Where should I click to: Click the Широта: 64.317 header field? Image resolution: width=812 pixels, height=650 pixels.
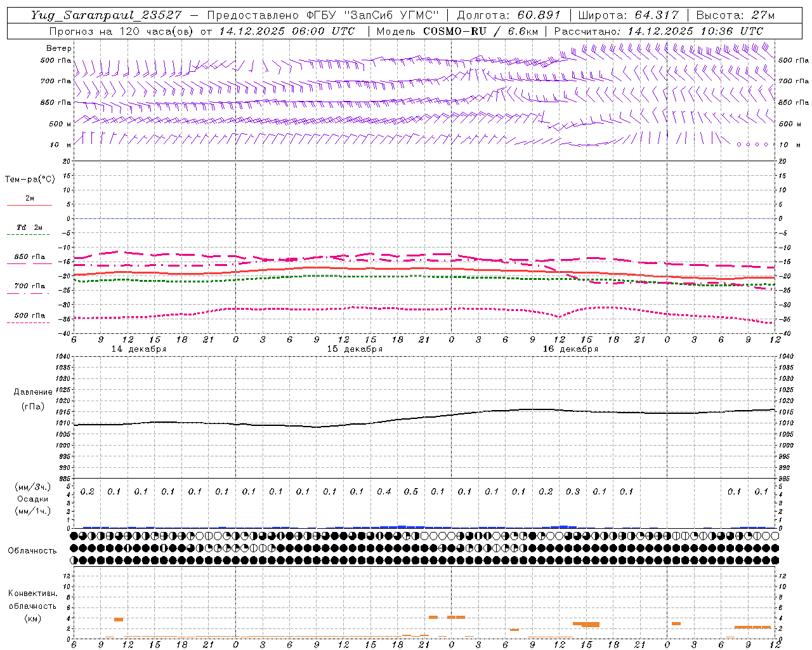tap(628, 15)
